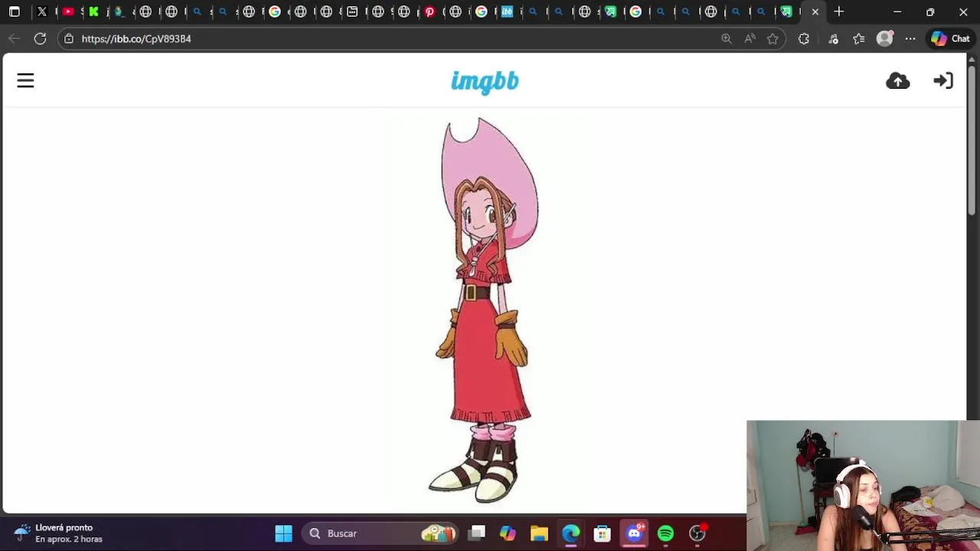Click the taskbar Buscar search box
The width and height of the screenshot is (980, 551).
click(x=381, y=533)
